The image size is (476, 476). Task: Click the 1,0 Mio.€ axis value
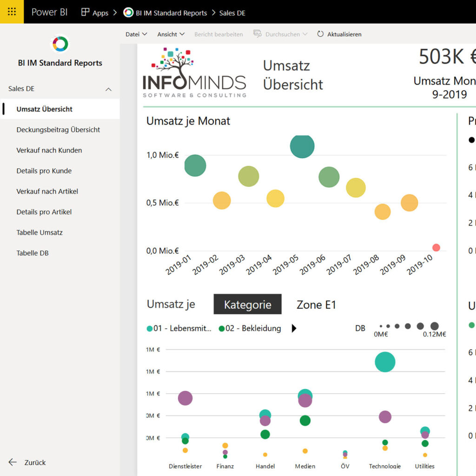pyautogui.click(x=162, y=155)
